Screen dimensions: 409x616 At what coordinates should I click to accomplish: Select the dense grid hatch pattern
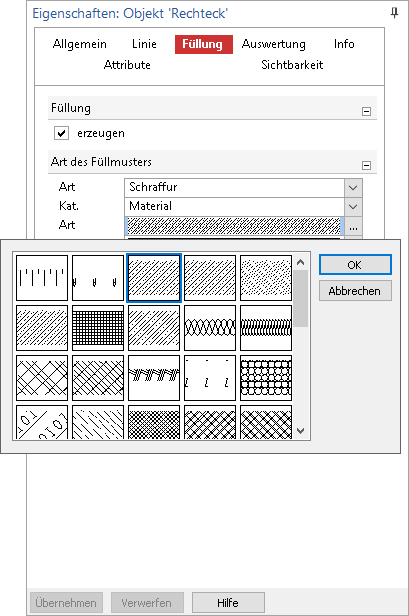(98, 328)
